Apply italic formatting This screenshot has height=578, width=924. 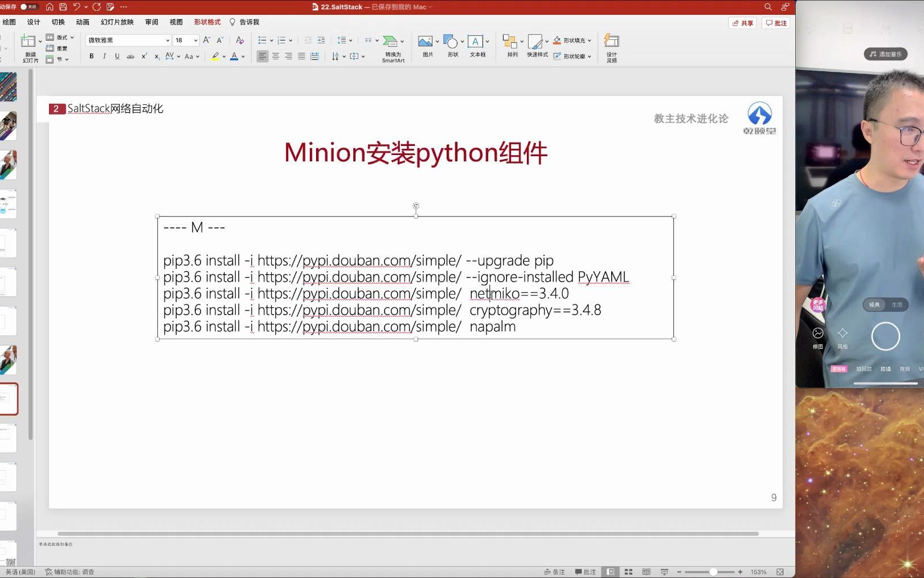[x=104, y=56]
